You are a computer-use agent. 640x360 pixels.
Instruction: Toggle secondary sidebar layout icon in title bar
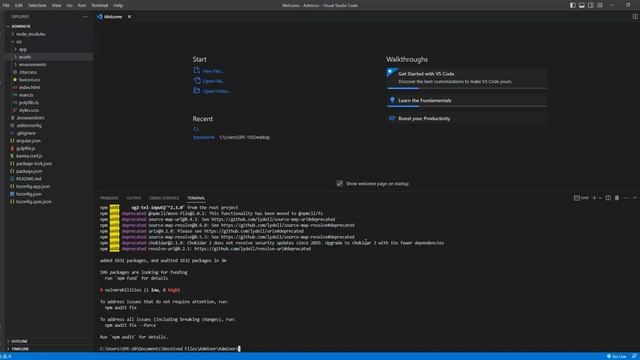[591, 5]
